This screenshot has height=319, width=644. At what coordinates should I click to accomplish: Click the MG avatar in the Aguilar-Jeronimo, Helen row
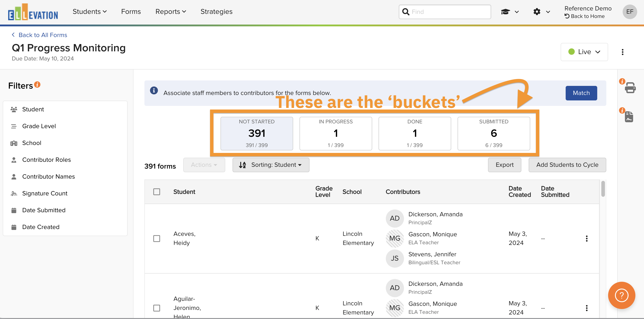click(394, 308)
